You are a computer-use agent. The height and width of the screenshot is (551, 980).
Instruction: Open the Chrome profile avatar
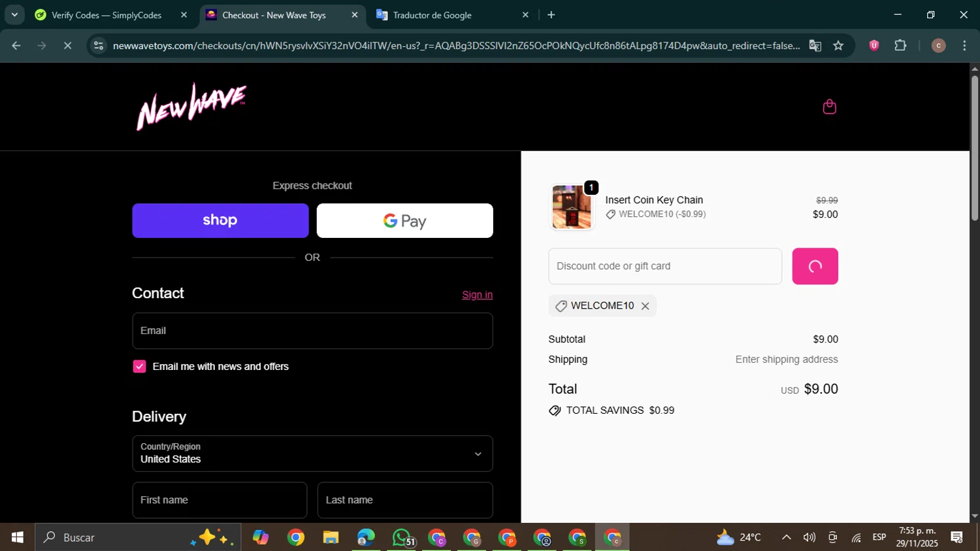[x=938, y=46]
